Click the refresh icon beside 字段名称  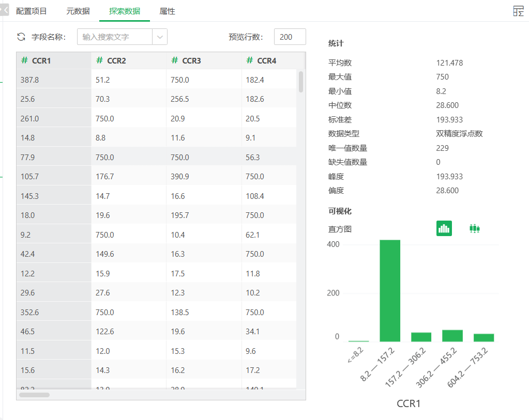(x=21, y=37)
